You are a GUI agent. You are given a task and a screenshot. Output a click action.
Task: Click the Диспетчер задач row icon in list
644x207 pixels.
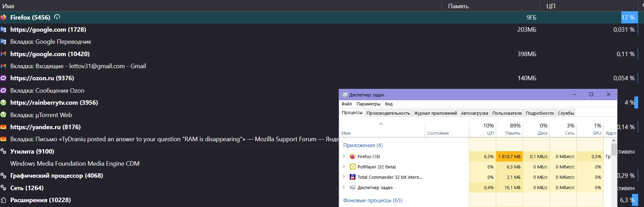pos(352,187)
